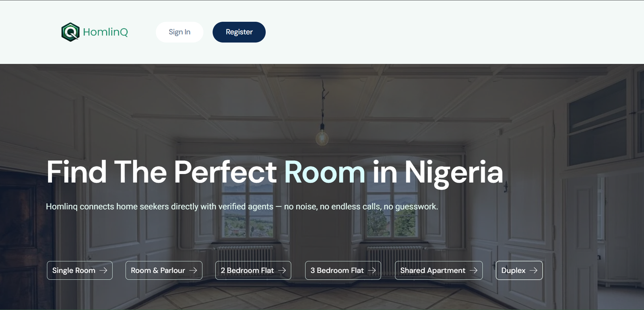Open the Sign In page
Screen dimensions: 644x310
tap(180, 32)
